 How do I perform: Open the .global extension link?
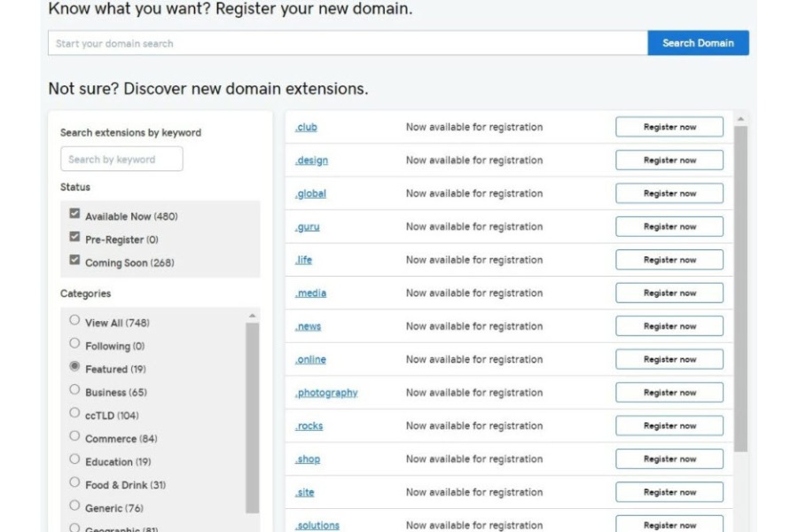tap(310, 193)
